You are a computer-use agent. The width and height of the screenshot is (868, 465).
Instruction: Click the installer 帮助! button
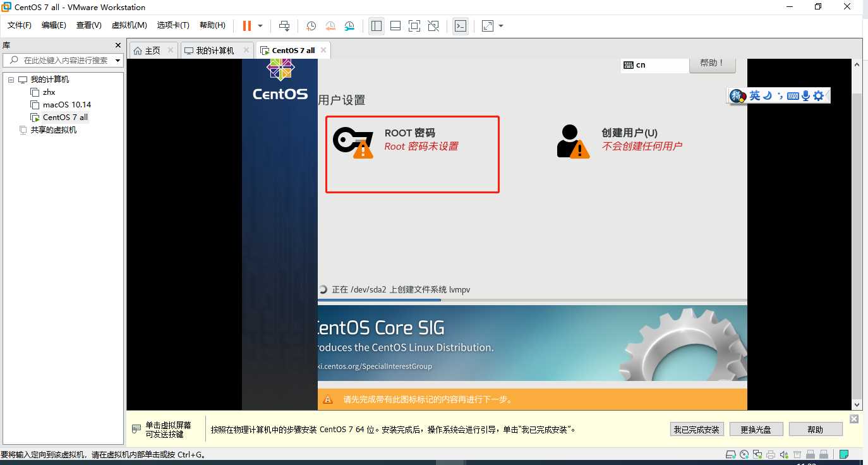click(x=713, y=64)
